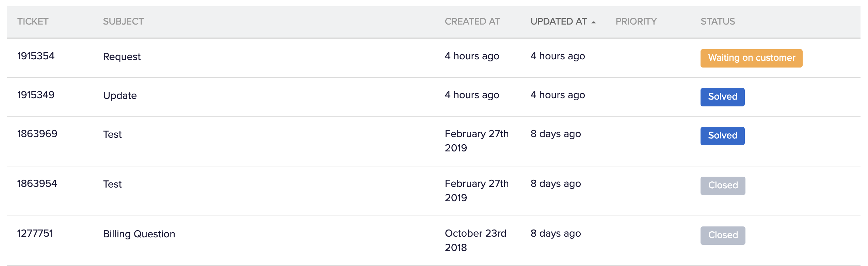Select the Update ticket subject
This screenshot has width=868, height=266.
(x=119, y=95)
